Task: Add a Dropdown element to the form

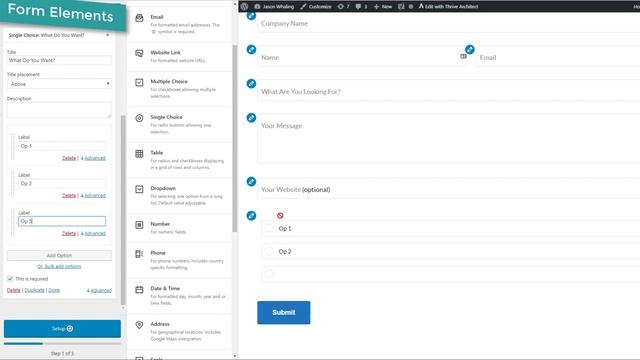Action: (180, 195)
